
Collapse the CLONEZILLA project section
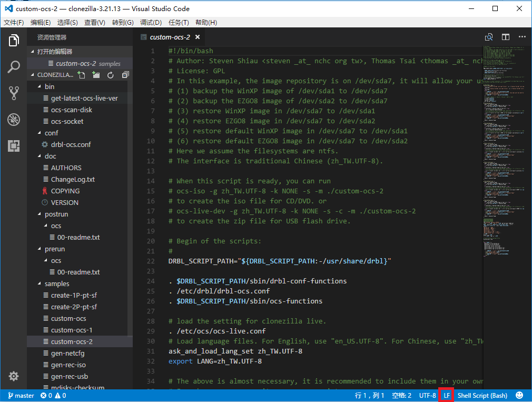click(x=55, y=75)
